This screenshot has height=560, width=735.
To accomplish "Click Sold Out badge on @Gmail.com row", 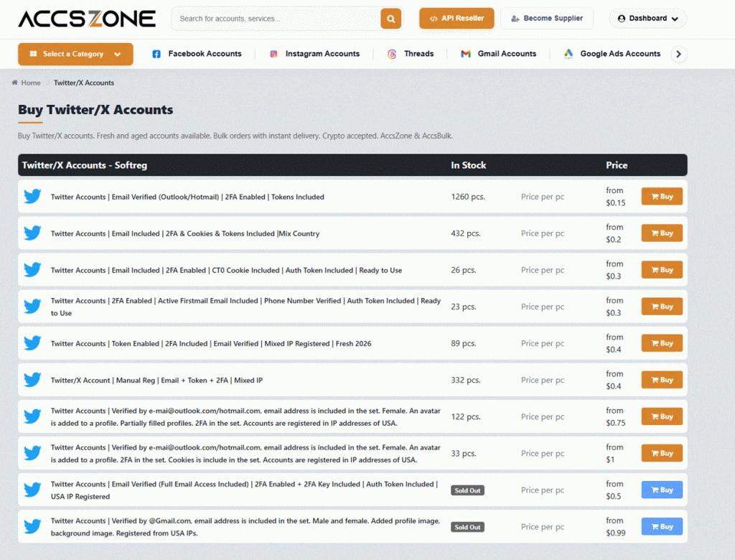I will click(467, 527).
